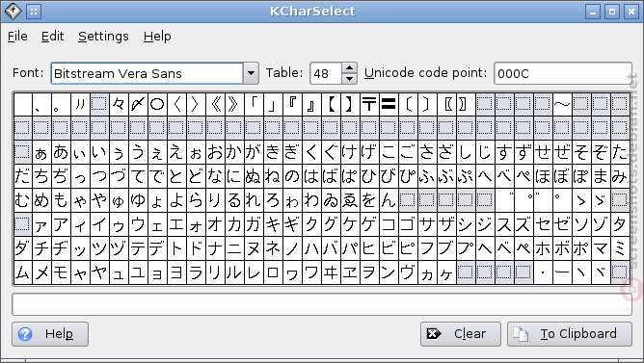Select the katakana character ム
This screenshot has width=644, height=363.
pyautogui.click(x=22, y=272)
